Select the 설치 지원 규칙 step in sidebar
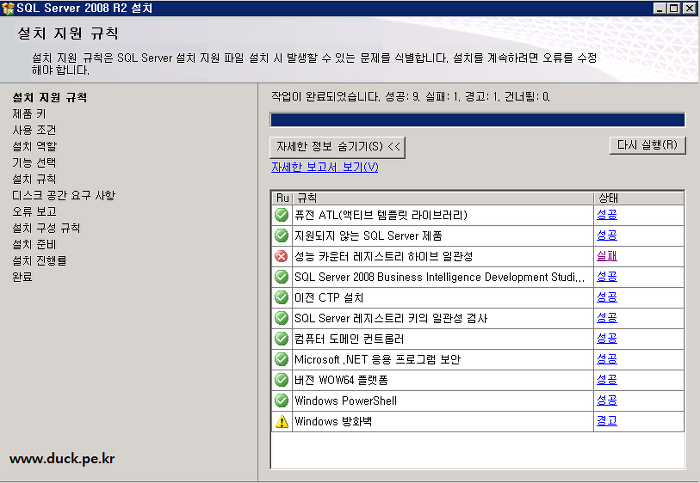700x483 pixels. click(x=50, y=97)
